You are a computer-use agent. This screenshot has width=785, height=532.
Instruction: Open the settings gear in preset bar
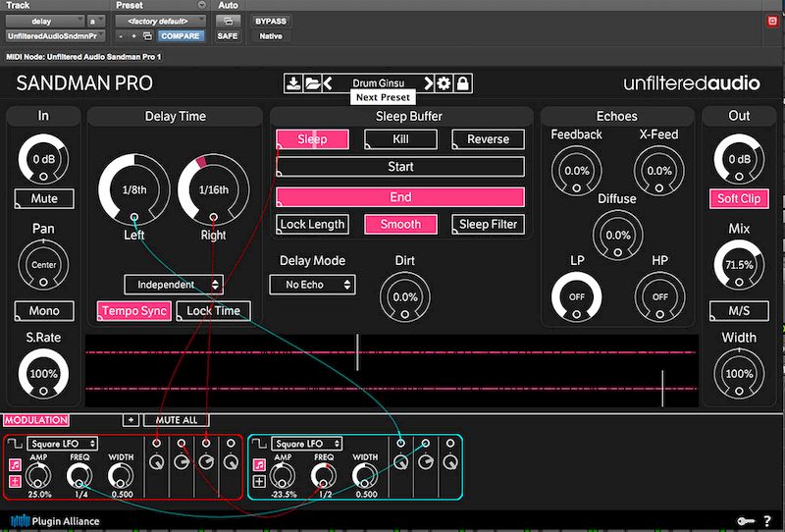tap(445, 83)
